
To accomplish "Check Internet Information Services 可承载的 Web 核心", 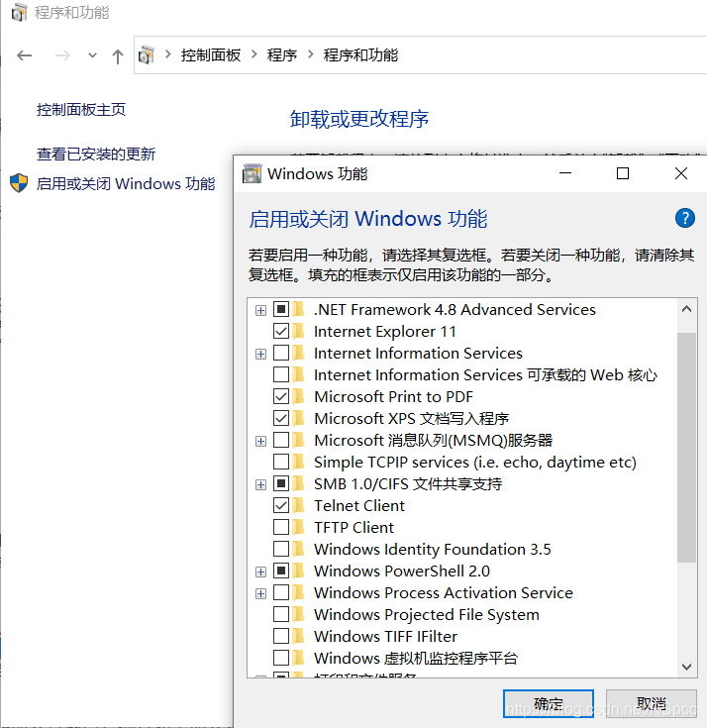I will click(281, 374).
